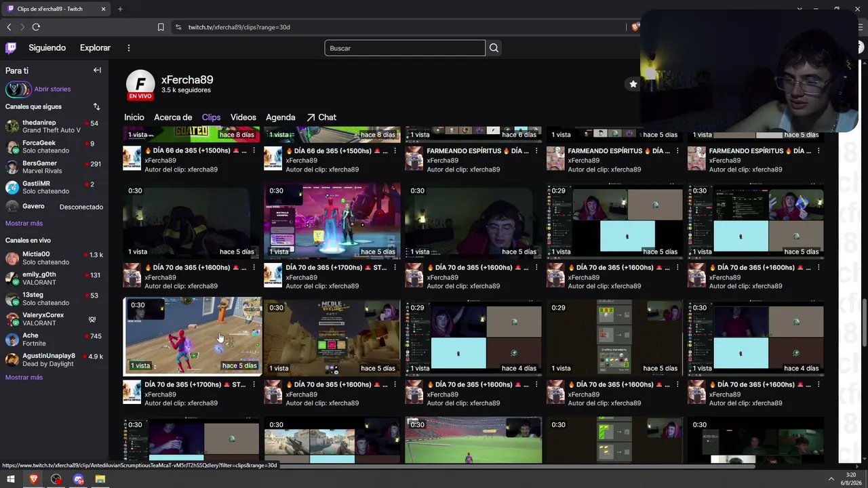
Task: Open options menu for Spider-Man locker clip
Action: click(x=395, y=268)
